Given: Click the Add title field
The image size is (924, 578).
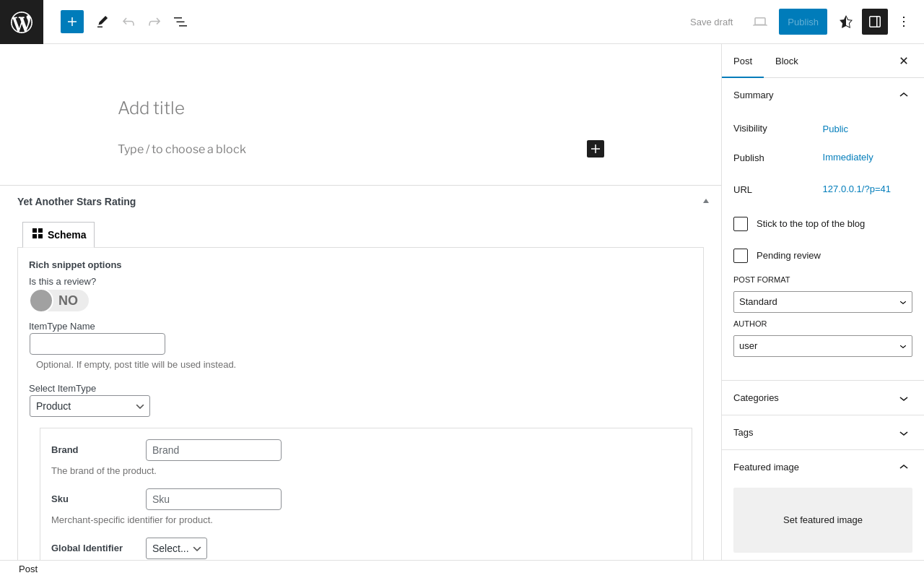Looking at the screenshot, I should (361, 108).
